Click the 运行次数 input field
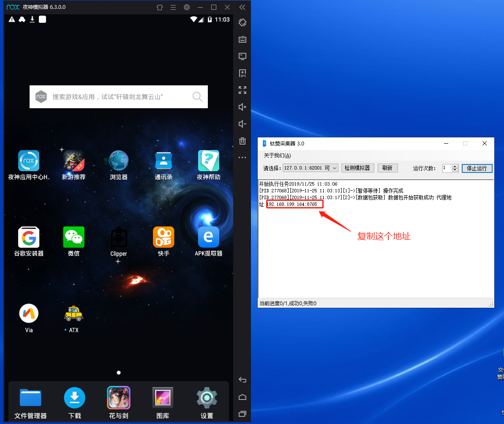This screenshot has width=504, height=424. (447, 168)
